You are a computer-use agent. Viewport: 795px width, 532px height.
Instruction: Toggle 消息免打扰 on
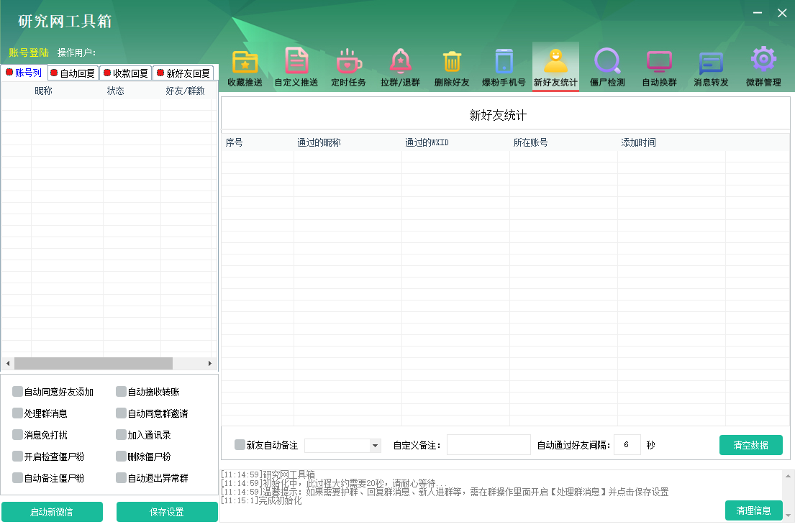tap(16, 434)
